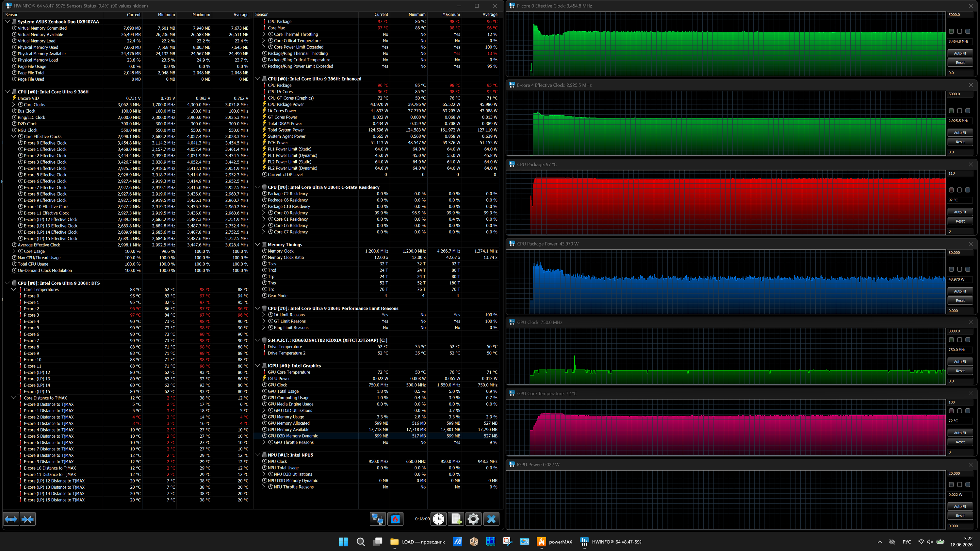Start logging with the file-plus icon
The height and width of the screenshot is (551, 980).
click(456, 519)
